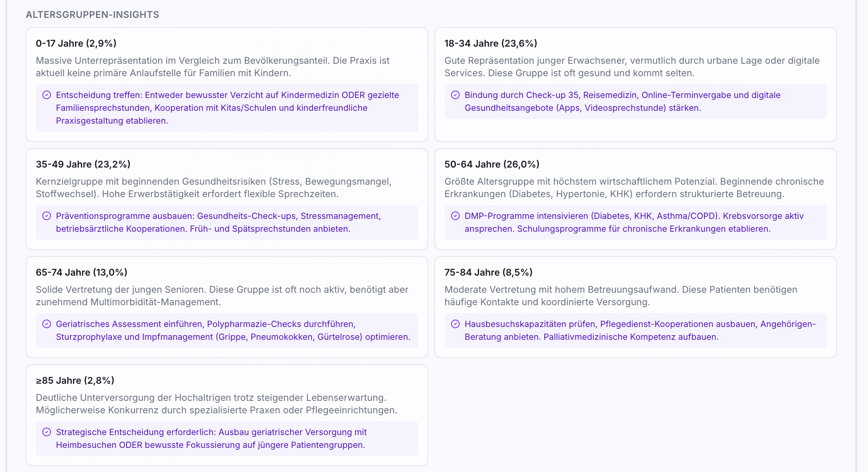The width and height of the screenshot is (868, 472).
Task: Click the 75-84 Jahre (8,5%) card title
Action: (x=488, y=272)
